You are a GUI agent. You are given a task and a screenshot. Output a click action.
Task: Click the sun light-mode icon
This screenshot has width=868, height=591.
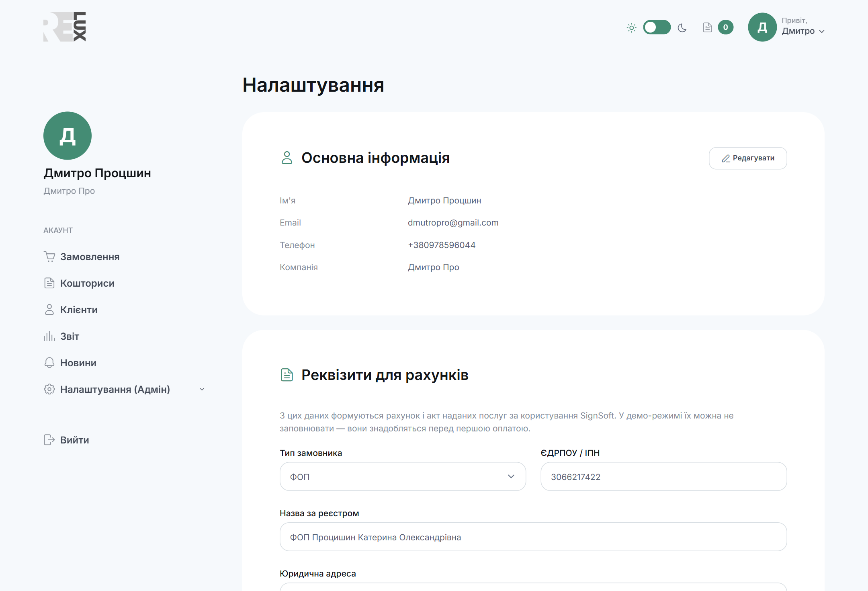pyautogui.click(x=631, y=28)
